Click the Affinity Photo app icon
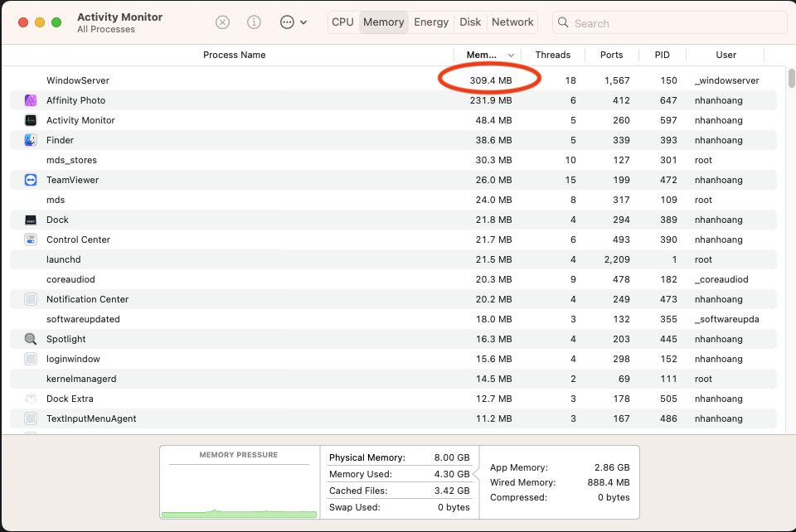796x532 pixels. click(31, 100)
